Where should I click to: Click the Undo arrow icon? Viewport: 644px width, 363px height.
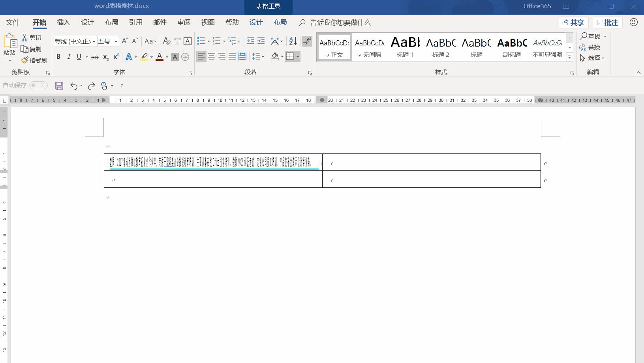pyautogui.click(x=73, y=86)
